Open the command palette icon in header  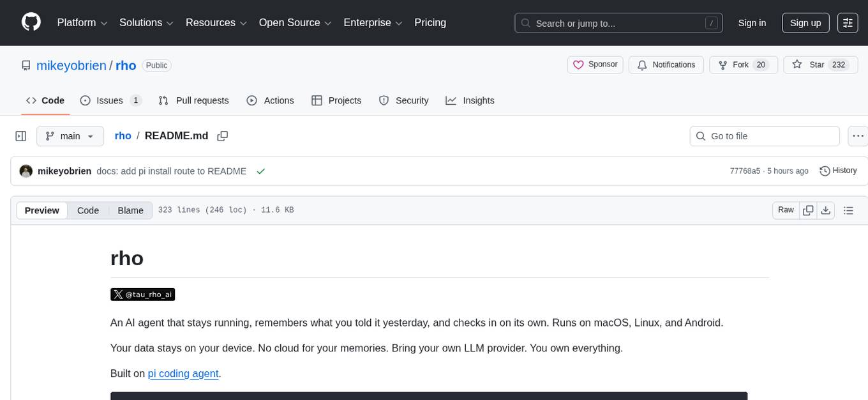pyautogui.click(x=848, y=22)
